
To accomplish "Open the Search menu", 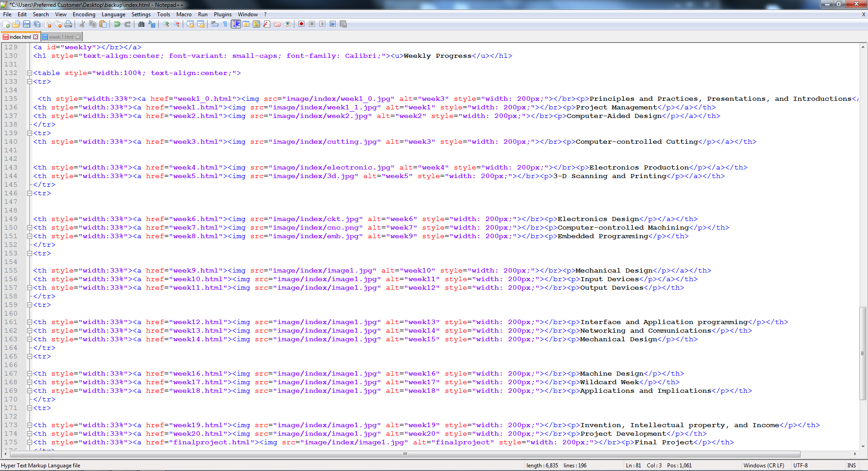I will 41,14.
